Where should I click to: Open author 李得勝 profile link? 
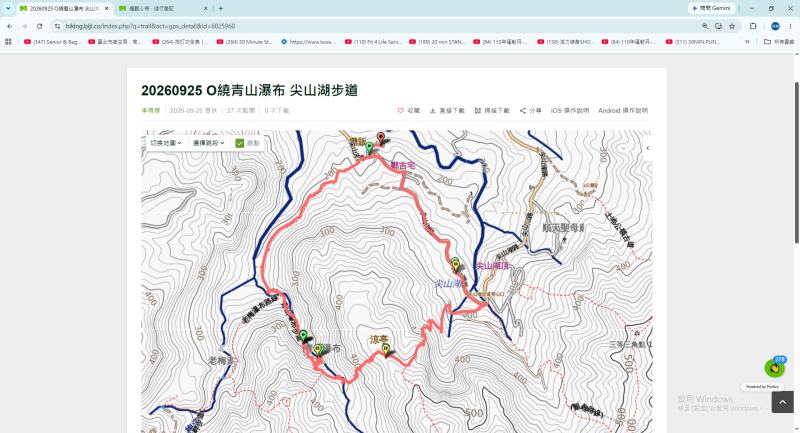pyautogui.click(x=151, y=111)
